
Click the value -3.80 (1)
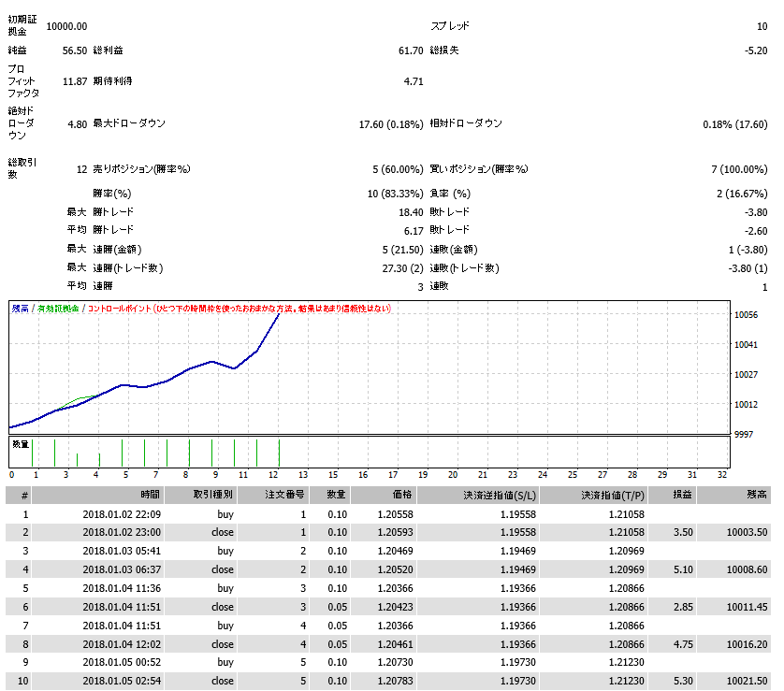(748, 268)
